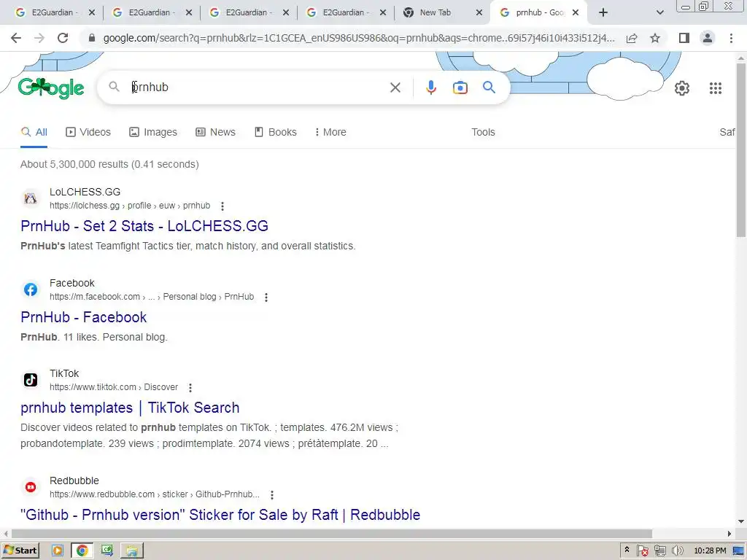Select the Books filter

click(x=275, y=133)
